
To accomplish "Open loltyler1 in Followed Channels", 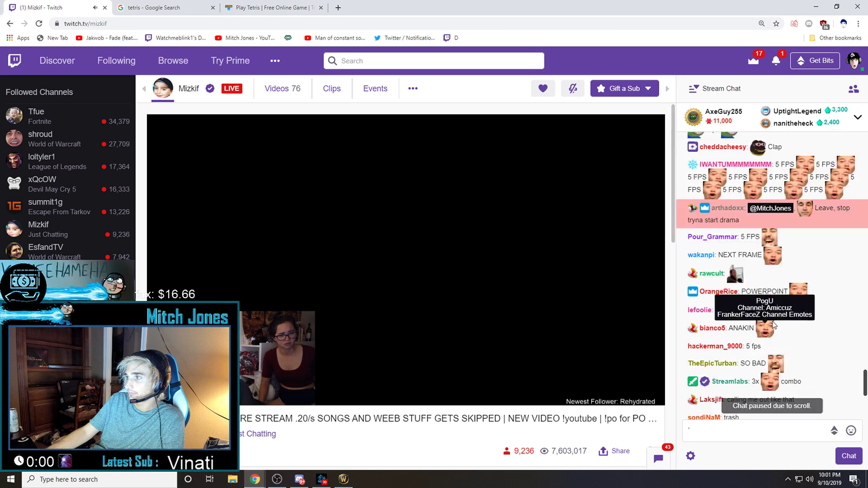I will coord(67,162).
